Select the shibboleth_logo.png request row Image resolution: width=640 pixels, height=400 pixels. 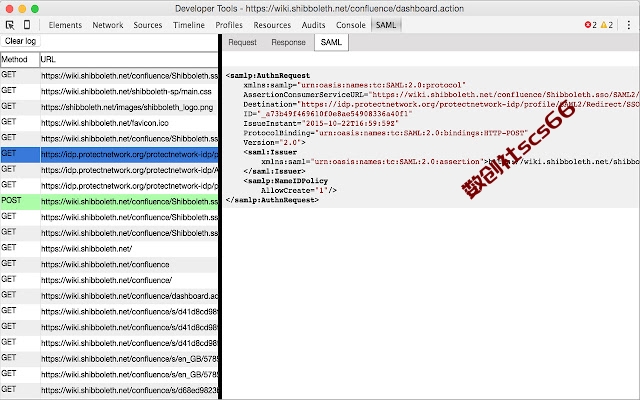109,107
